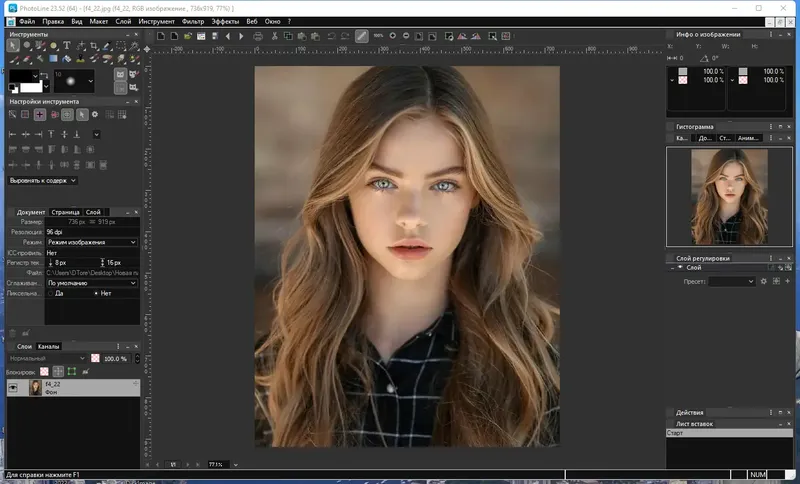
Task: Open the 'По умолчанию' smoothing dropdown
Action: 92,283
